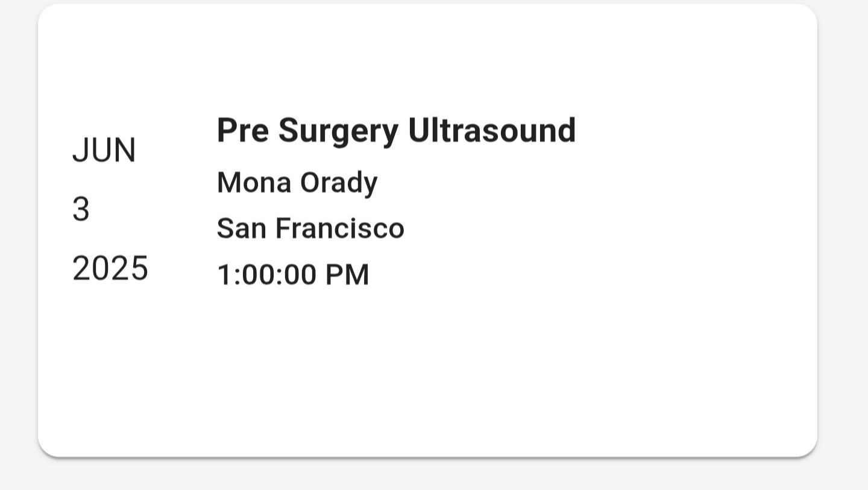
Task: Click the gray background right of the card
Action: point(844,241)
